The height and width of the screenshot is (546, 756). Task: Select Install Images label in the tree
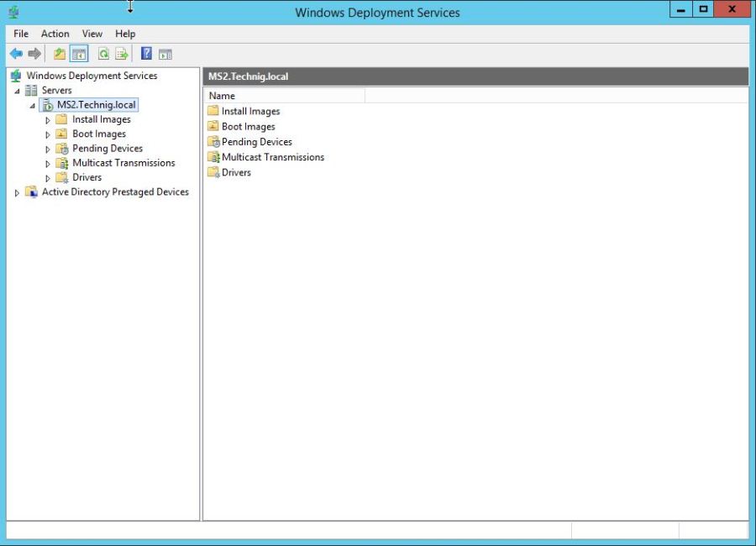coord(102,119)
